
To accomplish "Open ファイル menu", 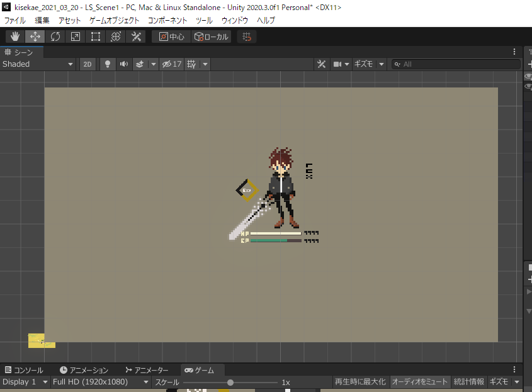I will [15, 20].
